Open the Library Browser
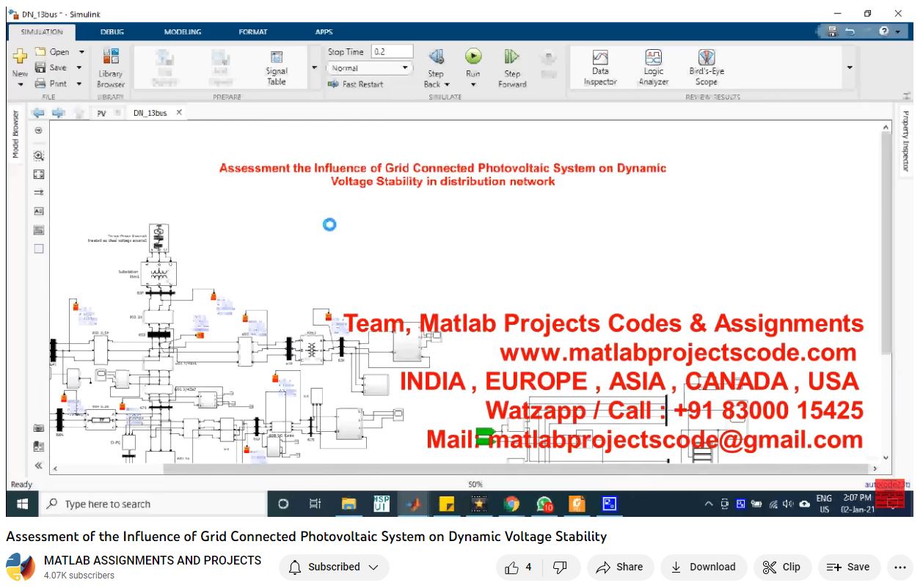 pos(111,67)
